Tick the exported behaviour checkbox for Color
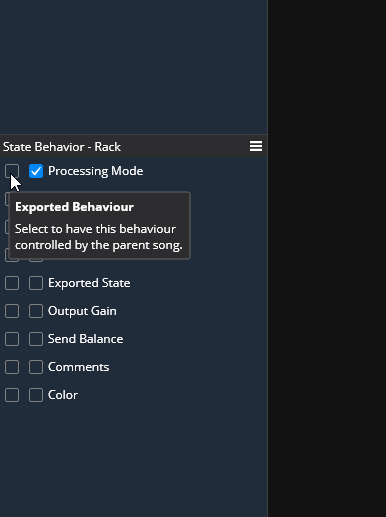 [12, 395]
